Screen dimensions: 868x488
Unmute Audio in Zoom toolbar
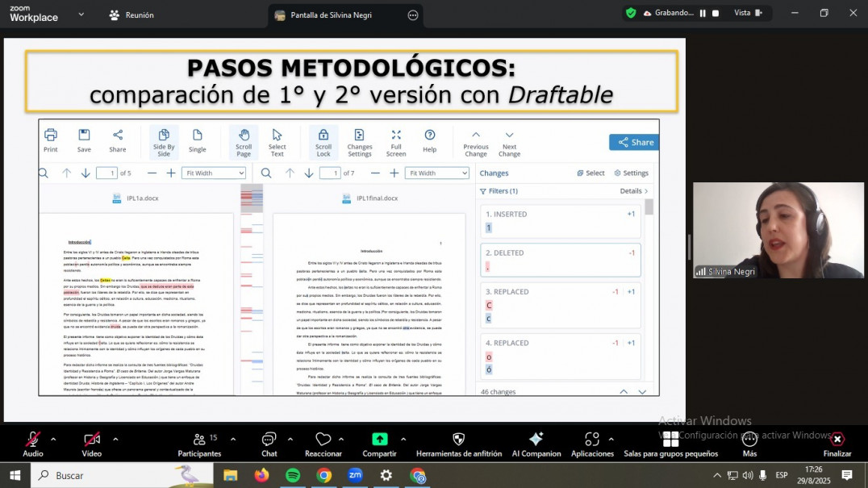coord(32,444)
